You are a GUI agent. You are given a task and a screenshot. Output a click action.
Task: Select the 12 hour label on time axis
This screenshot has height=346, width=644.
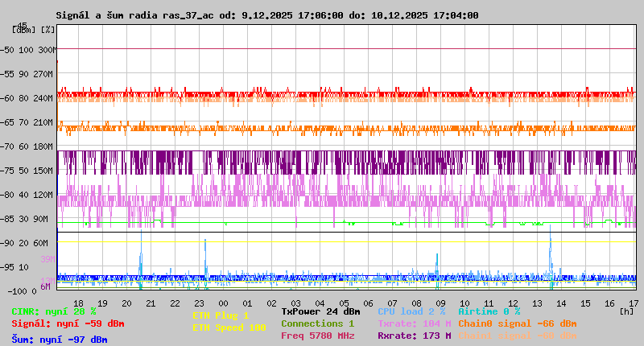click(x=513, y=303)
